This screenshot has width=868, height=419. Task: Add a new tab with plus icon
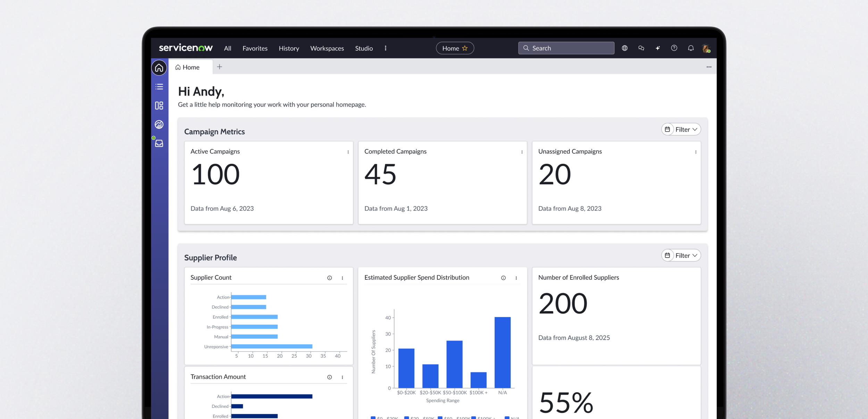(x=219, y=67)
